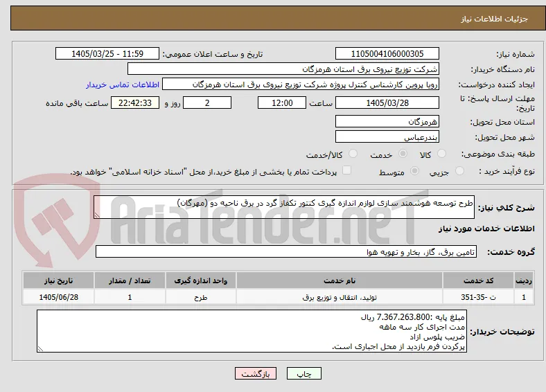Select the خدمت radio button
Viewport: 546px width, 392px height.
point(403,154)
